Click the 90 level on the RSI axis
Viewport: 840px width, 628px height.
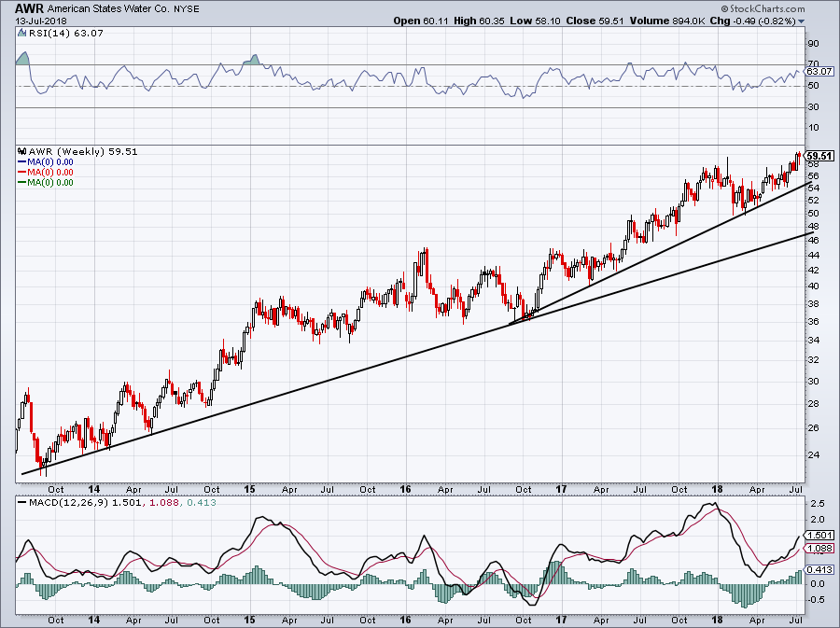[813, 44]
